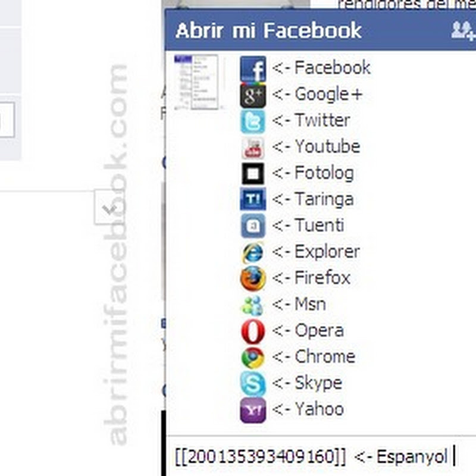Image resolution: width=476 pixels, height=476 pixels.
Task: Click the Internet Explorer icon
Action: [253, 252]
